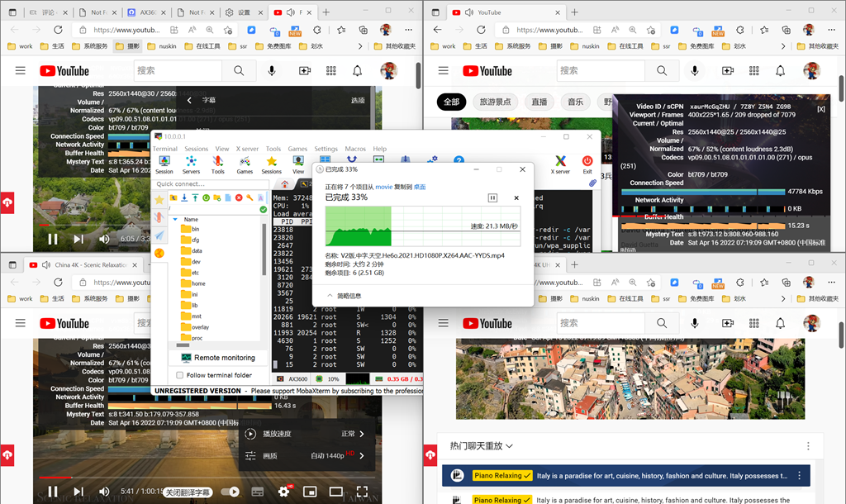Open YouTube apps grid in bottom-right window
Viewport: 846px width, 504px height.
click(753, 323)
